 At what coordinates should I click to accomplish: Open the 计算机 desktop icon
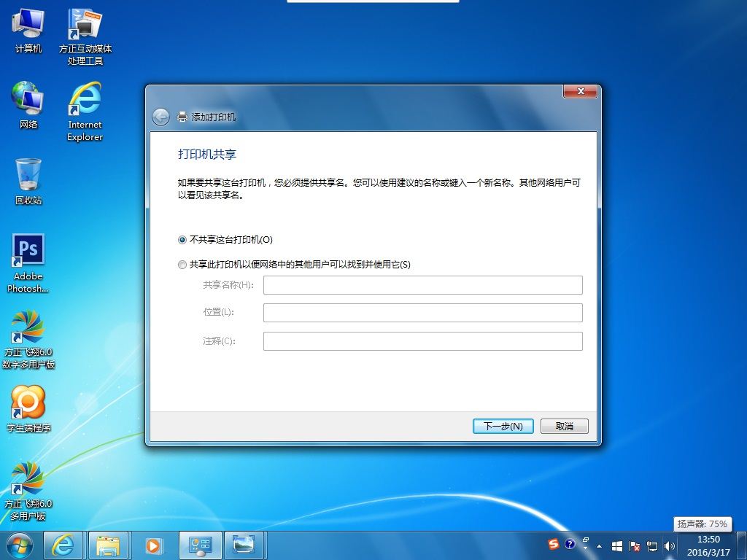coord(28,31)
